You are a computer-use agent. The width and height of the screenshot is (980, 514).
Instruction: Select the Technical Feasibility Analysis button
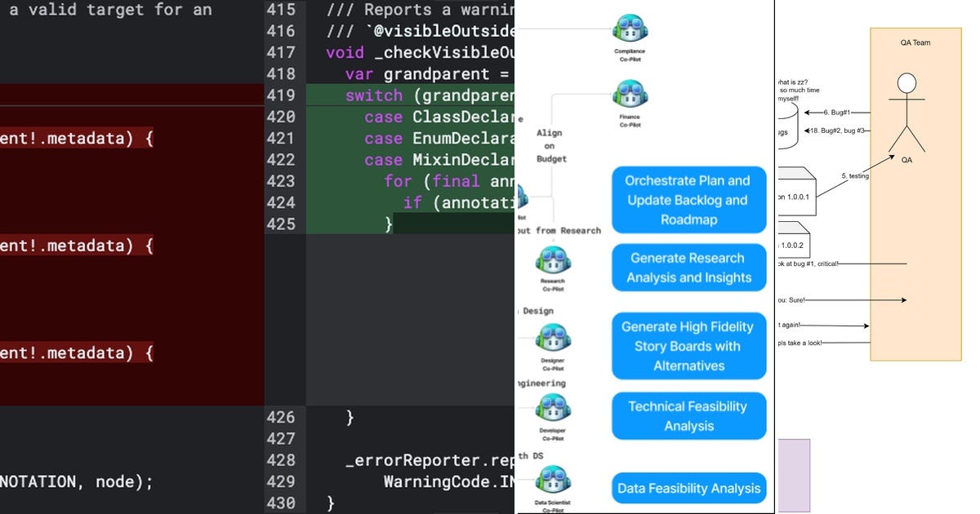(688, 415)
